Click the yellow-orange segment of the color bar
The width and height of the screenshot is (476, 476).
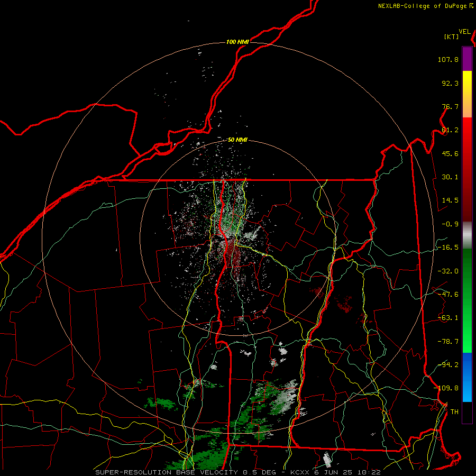(467, 94)
